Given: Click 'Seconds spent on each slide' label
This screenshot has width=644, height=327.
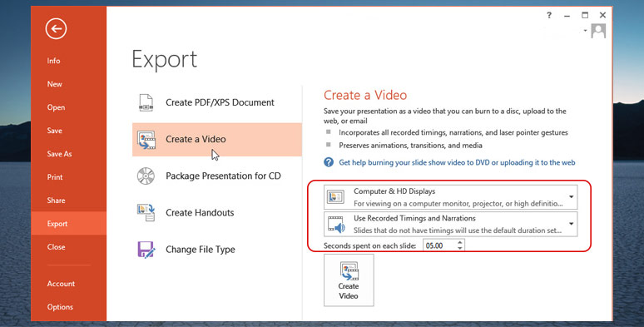Looking at the screenshot, I should 369,246.
